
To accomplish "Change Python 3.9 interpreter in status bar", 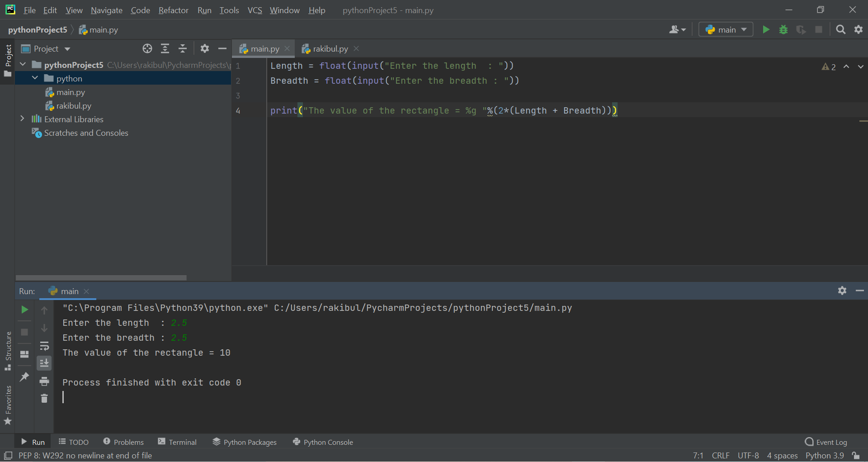I will [x=825, y=456].
